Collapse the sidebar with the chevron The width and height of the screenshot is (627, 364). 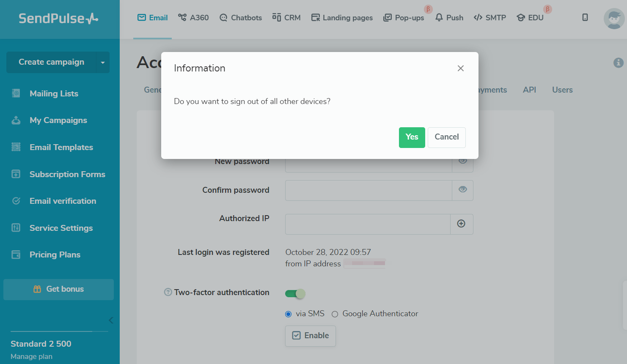point(111,320)
